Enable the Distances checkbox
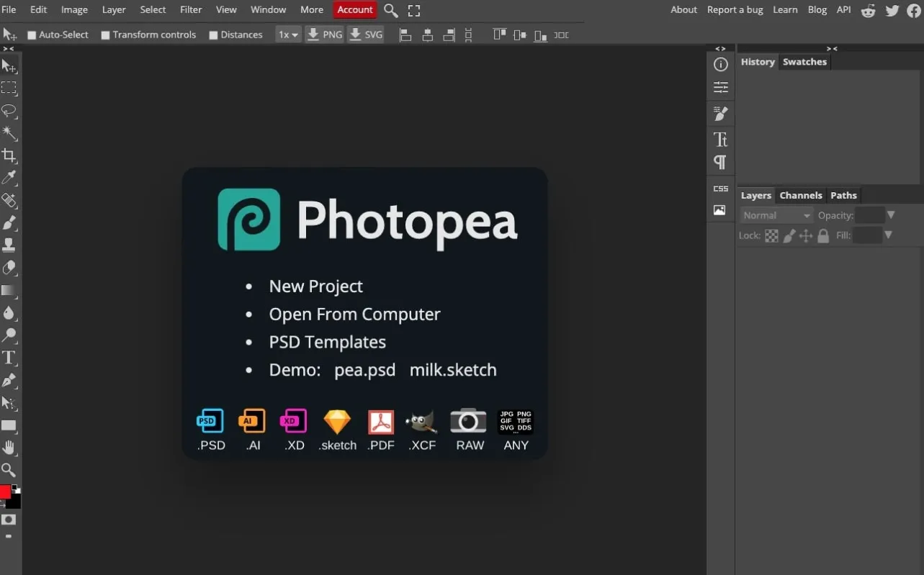Image resolution: width=924 pixels, height=575 pixels. point(213,35)
